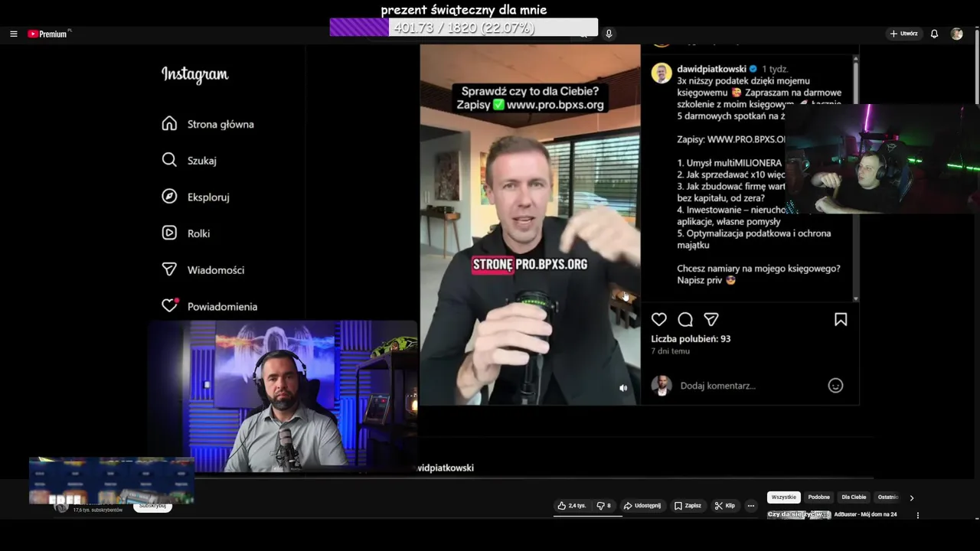Click the 7 dni temu timestamp
The image size is (980, 551).
[670, 351]
